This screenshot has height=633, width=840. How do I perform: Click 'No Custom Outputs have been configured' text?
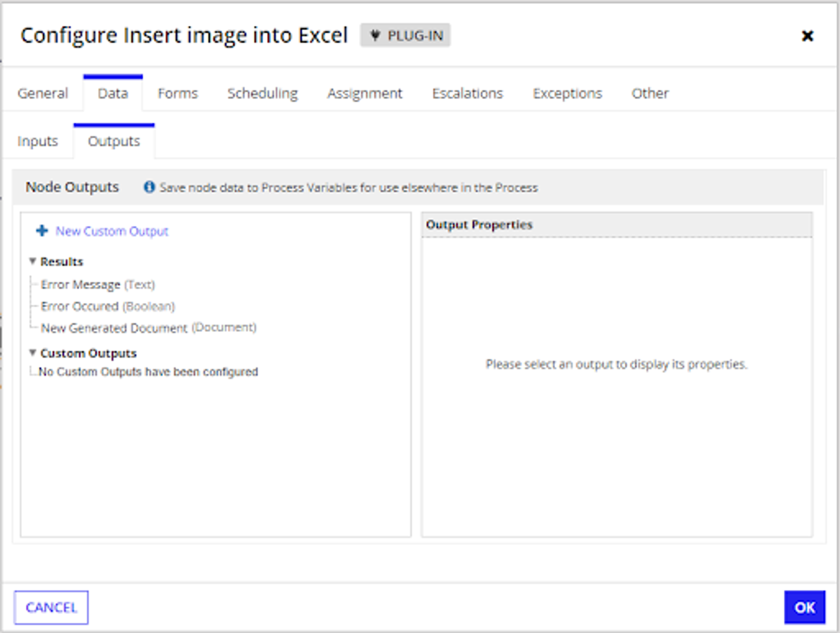[x=149, y=372]
